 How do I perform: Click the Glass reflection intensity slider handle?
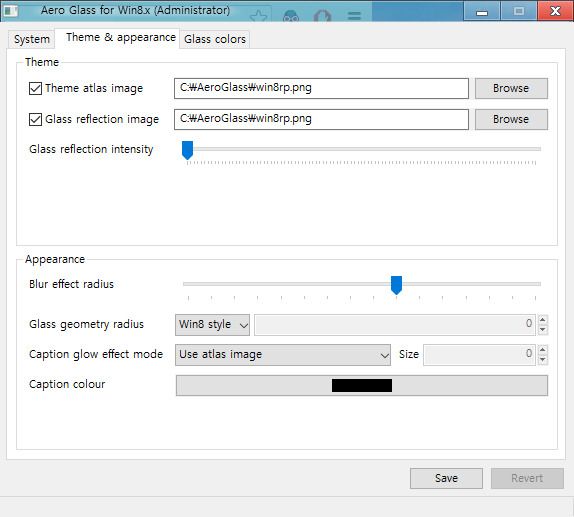tap(187, 150)
